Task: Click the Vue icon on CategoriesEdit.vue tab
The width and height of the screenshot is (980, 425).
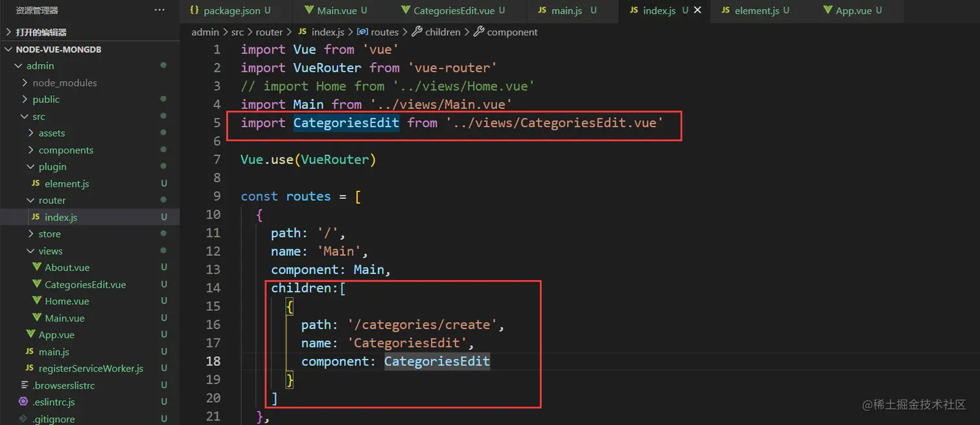Action: pos(405,10)
